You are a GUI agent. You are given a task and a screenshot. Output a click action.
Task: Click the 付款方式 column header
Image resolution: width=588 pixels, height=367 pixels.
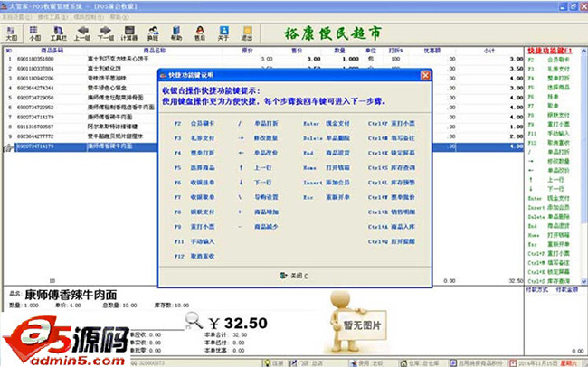[537, 290]
